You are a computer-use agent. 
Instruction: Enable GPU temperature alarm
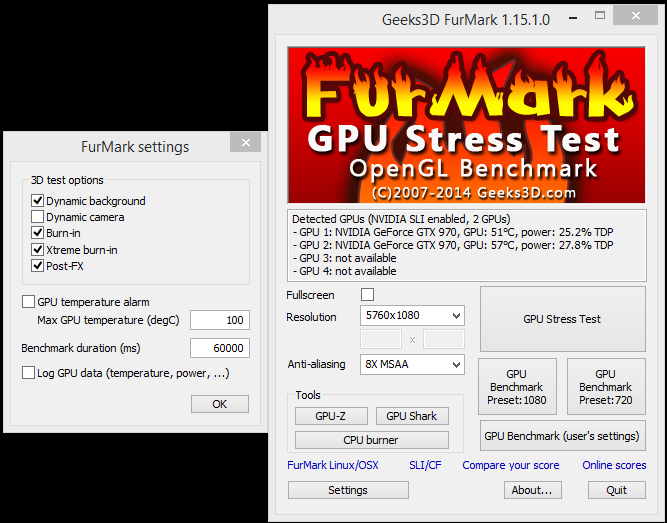point(29,302)
